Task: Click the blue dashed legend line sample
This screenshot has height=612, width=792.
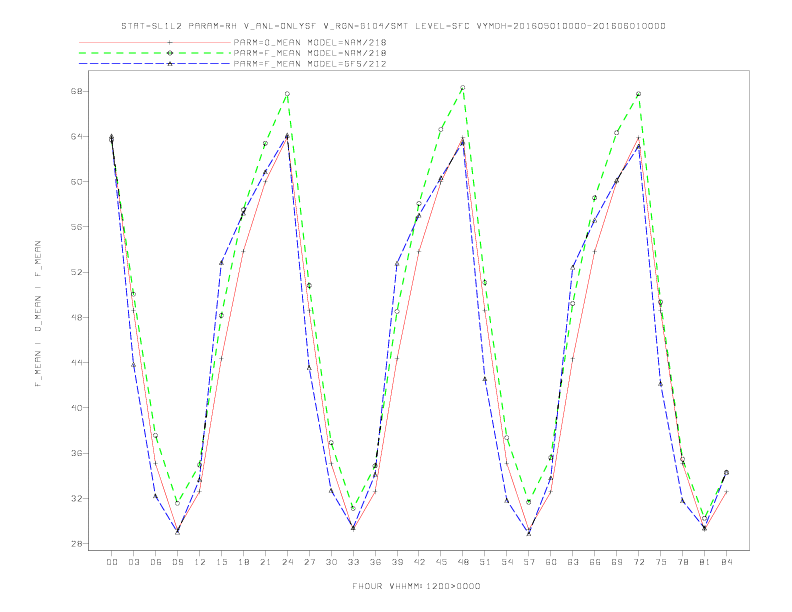Action: [155, 64]
